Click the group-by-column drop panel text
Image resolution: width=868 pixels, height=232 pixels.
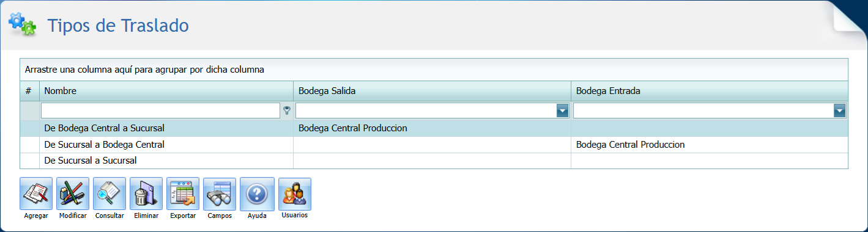(144, 70)
